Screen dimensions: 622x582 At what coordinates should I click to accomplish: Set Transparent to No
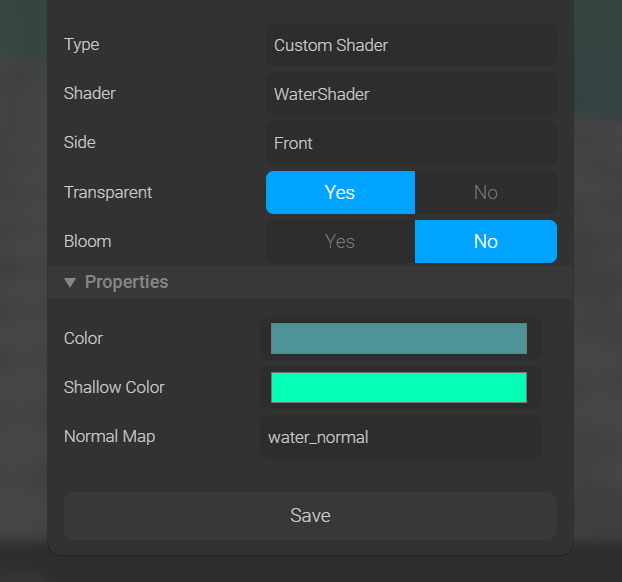tap(485, 192)
